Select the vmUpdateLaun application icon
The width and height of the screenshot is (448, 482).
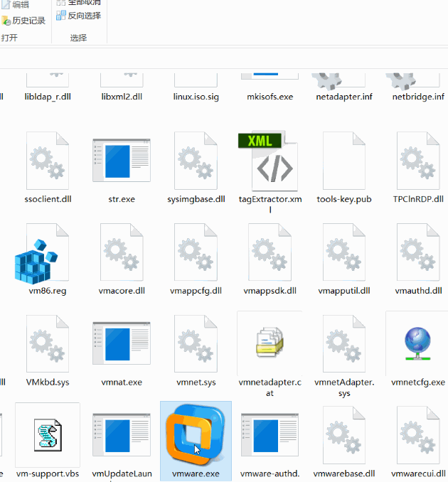(x=122, y=434)
